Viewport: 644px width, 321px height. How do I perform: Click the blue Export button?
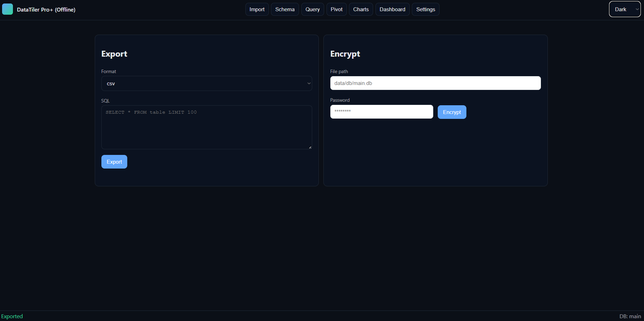[x=114, y=162]
